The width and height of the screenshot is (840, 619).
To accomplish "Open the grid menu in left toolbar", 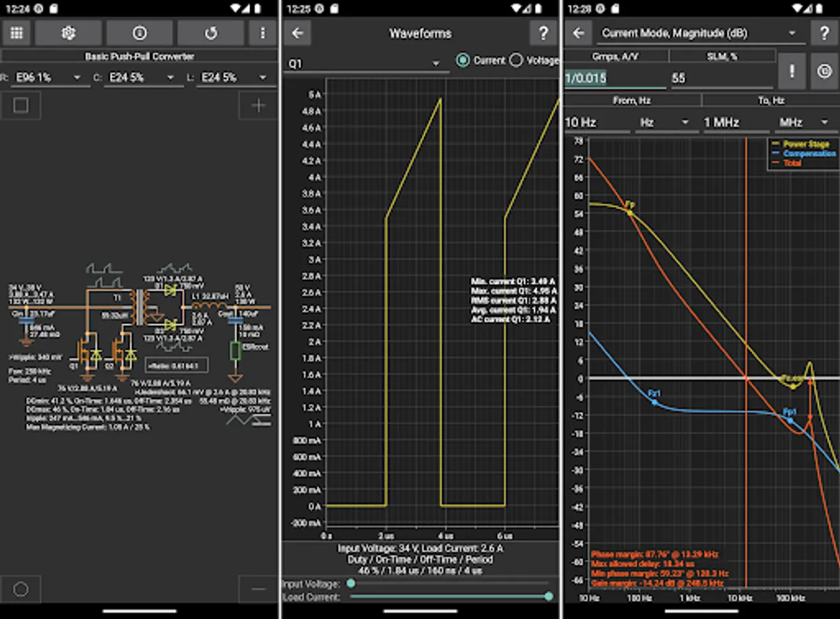I will click(x=17, y=33).
